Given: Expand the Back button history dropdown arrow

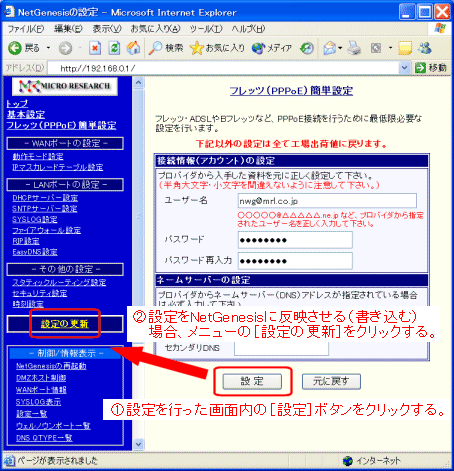Looking at the screenshot, I should [48, 48].
